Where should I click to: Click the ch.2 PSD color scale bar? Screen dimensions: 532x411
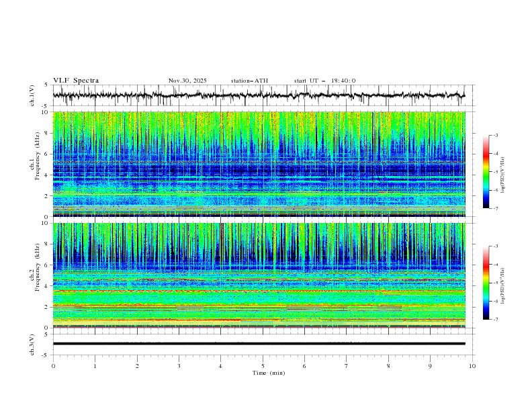pos(486,283)
